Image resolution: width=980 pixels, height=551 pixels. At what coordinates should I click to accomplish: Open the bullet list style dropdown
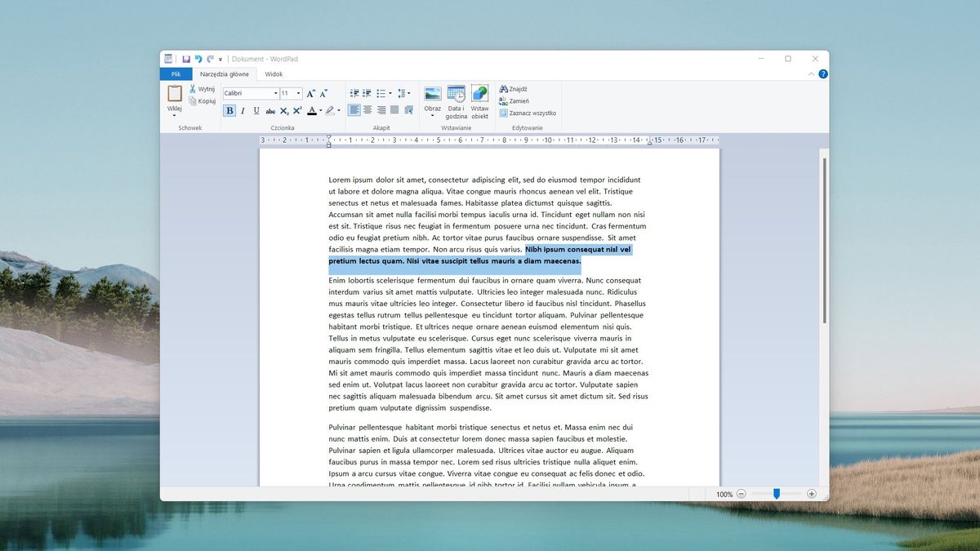tap(390, 93)
